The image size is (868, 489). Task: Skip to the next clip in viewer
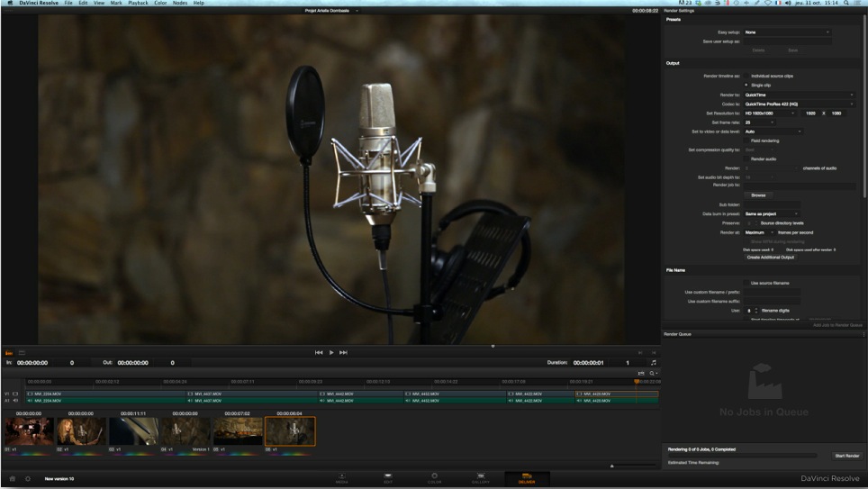[343, 352]
